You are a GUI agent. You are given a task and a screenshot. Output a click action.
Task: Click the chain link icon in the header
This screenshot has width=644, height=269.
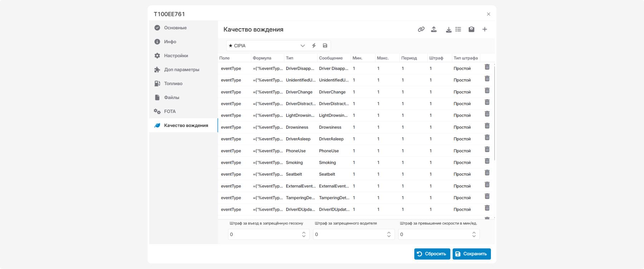pyautogui.click(x=421, y=29)
